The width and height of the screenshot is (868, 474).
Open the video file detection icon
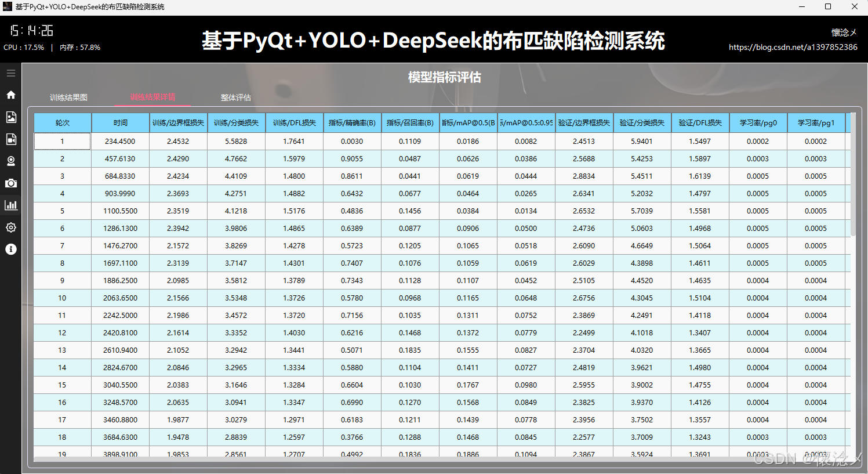coord(10,139)
